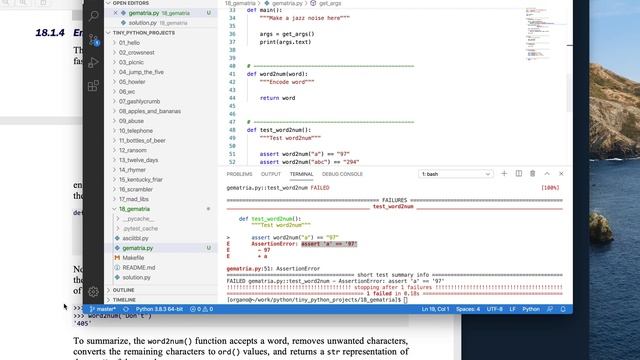The width and height of the screenshot is (640, 360).
Task: Expand the 15_kentucky_friar folder
Action: click(x=161, y=180)
